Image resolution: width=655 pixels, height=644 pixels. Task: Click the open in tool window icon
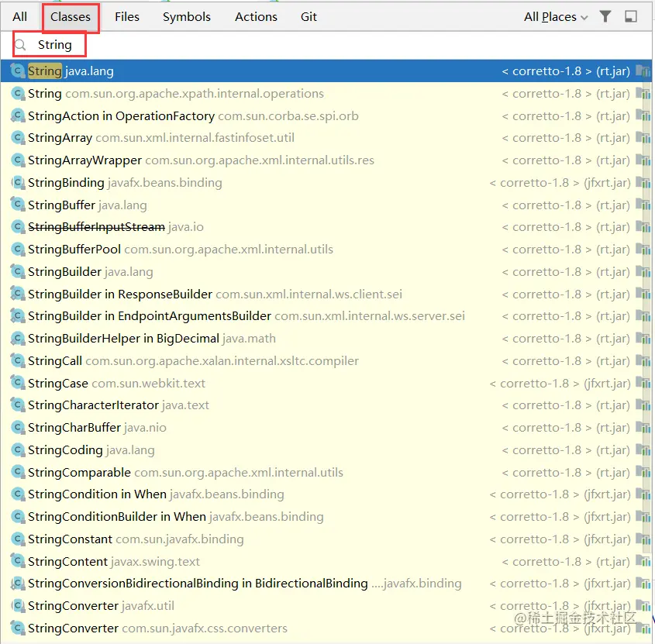click(x=631, y=16)
